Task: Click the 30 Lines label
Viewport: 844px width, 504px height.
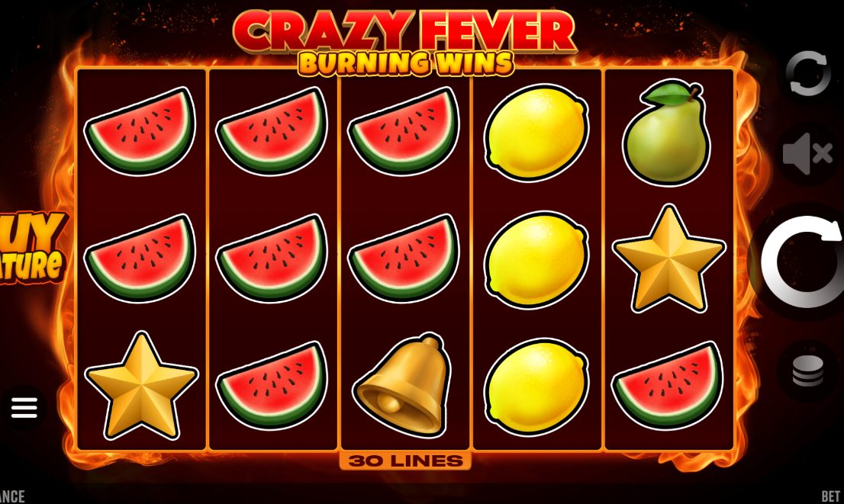Action: (x=405, y=461)
